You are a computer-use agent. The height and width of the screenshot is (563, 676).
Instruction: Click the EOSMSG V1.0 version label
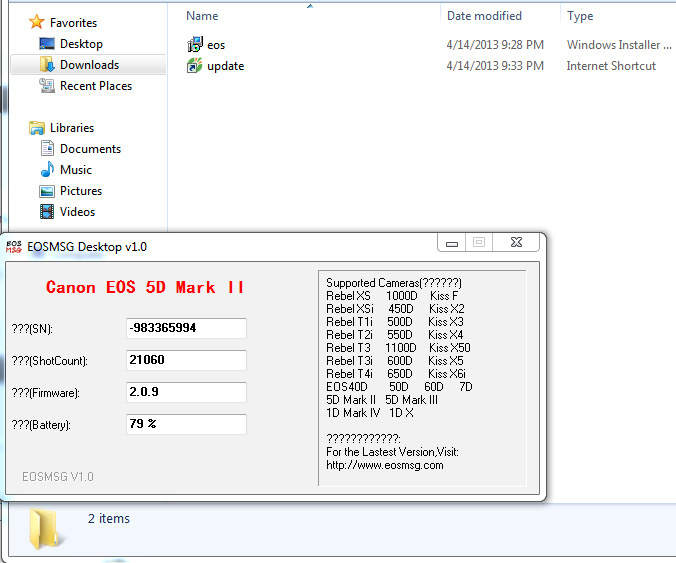[58, 477]
